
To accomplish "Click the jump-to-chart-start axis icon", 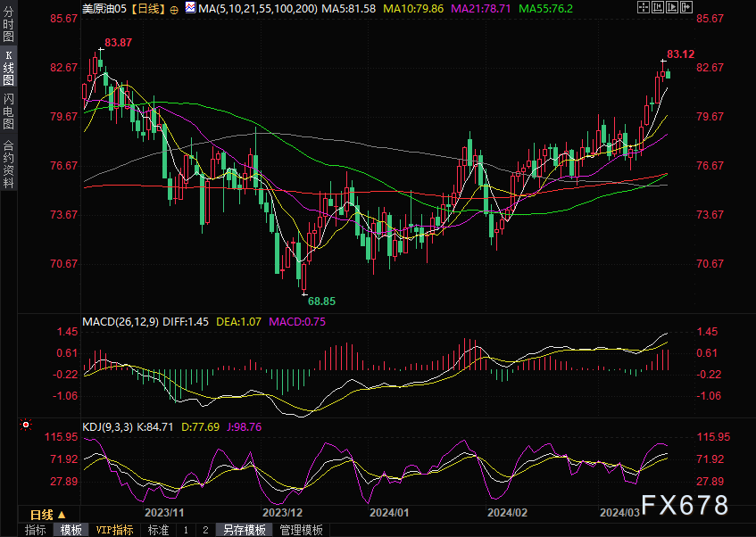I will (x=658, y=7).
